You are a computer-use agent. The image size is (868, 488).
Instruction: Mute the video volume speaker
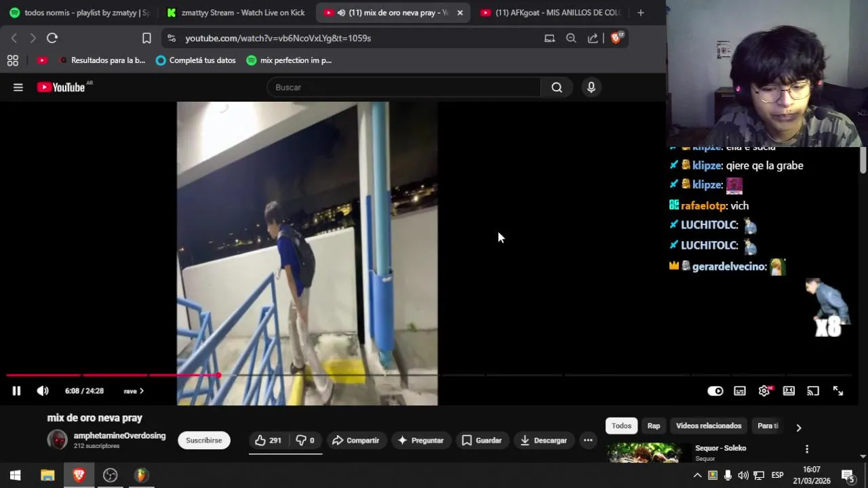43,391
